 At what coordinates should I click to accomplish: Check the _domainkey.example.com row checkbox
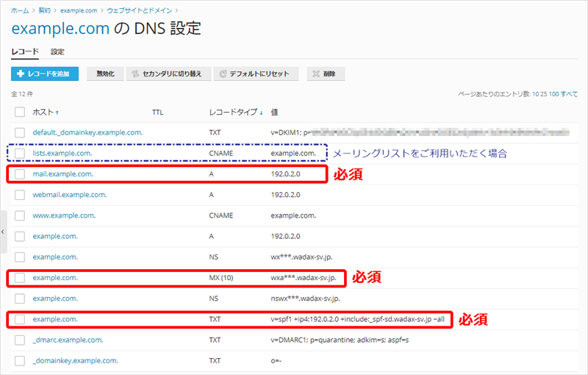click(x=20, y=360)
